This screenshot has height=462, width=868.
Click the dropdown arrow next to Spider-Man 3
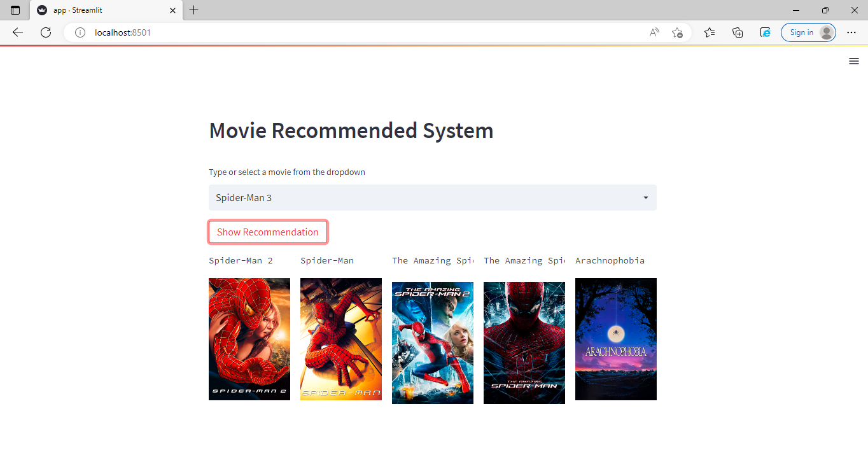645,197
